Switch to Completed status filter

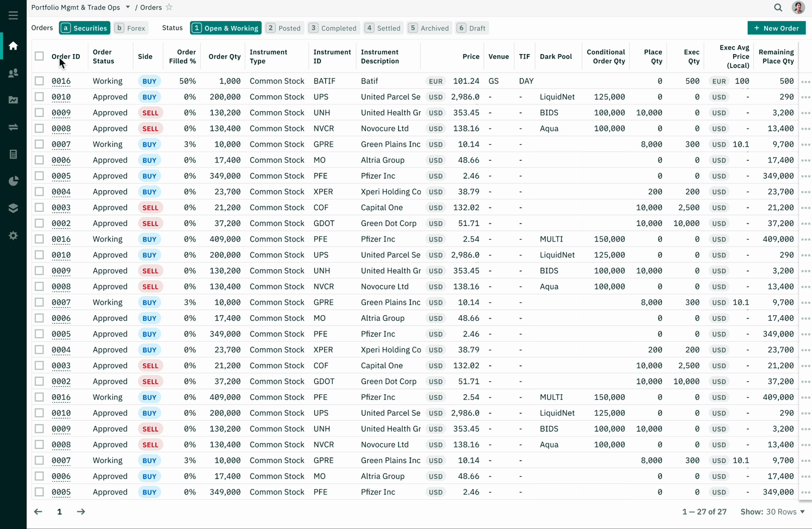click(x=333, y=28)
